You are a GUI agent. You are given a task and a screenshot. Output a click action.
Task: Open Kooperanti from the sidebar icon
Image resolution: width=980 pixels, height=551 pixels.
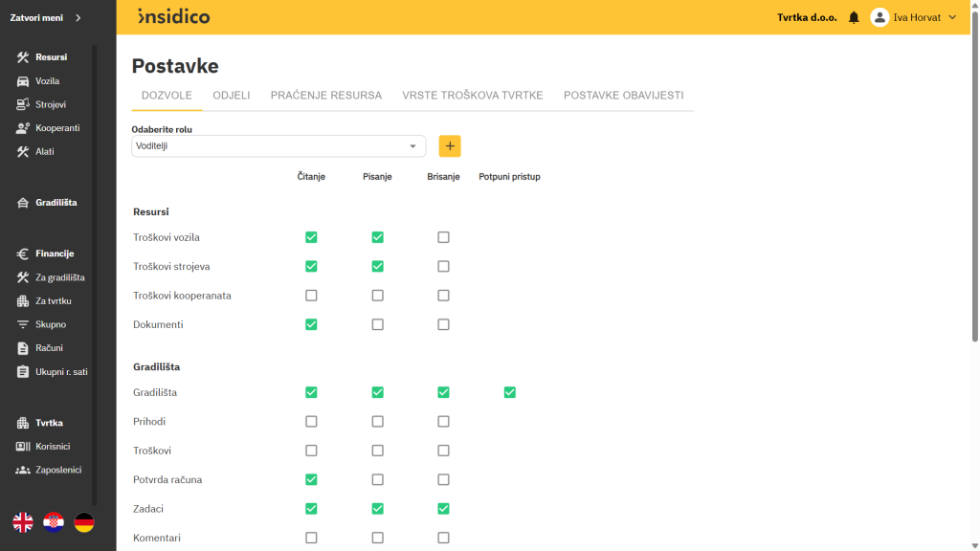[x=24, y=128]
